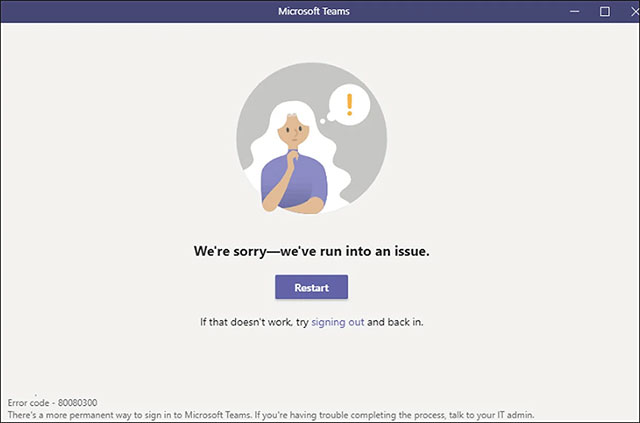This screenshot has width=640, height=423.
Task: Select the "Error code" label text
Action: (29, 403)
